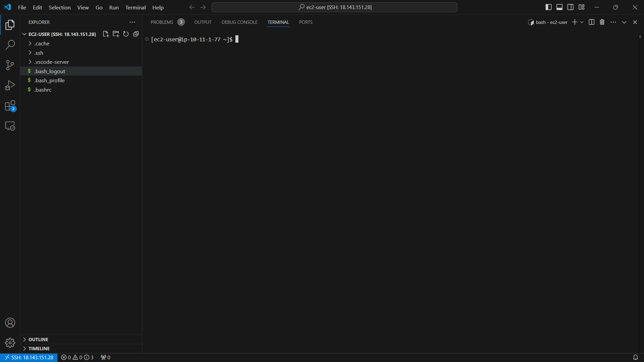Image resolution: width=644 pixels, height=362 pixels.
Task: Click the SSH remote host status button
Action: pyautogui.click(x=29, y=358)
